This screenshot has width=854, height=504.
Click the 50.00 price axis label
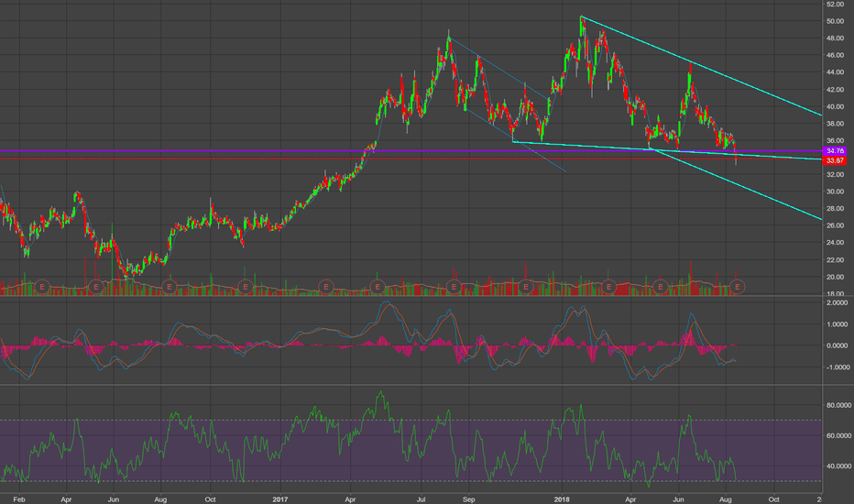click(835, 21)
